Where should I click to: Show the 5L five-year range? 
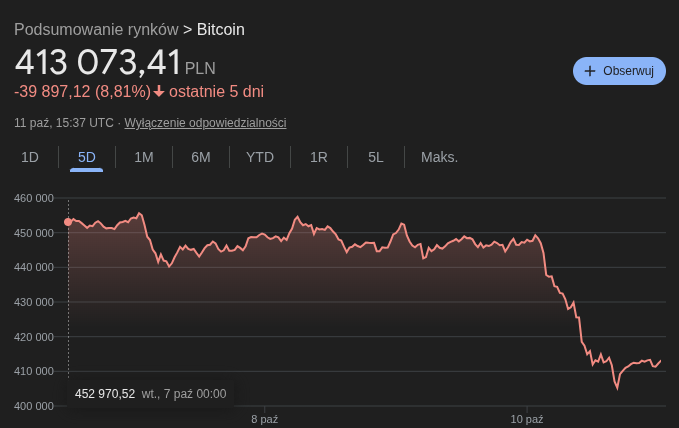coord(376,157)
